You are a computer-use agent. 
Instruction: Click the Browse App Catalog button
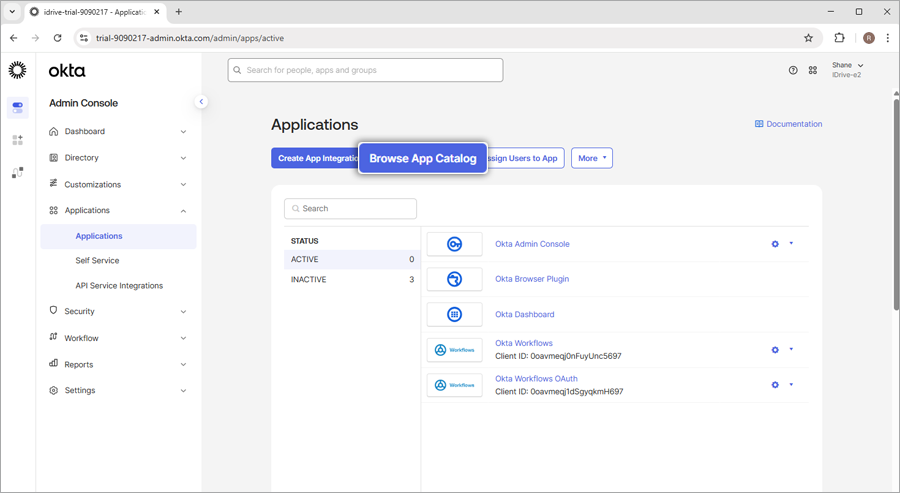423,158
